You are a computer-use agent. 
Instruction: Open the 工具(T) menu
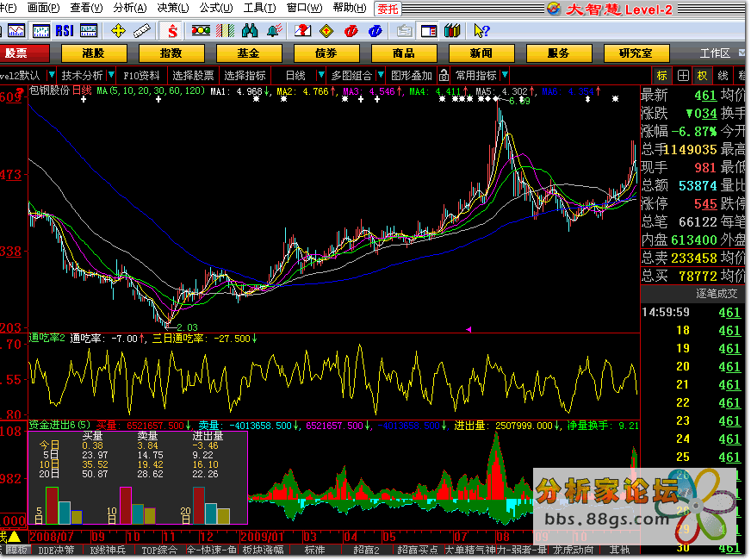(x=259, y=8)
